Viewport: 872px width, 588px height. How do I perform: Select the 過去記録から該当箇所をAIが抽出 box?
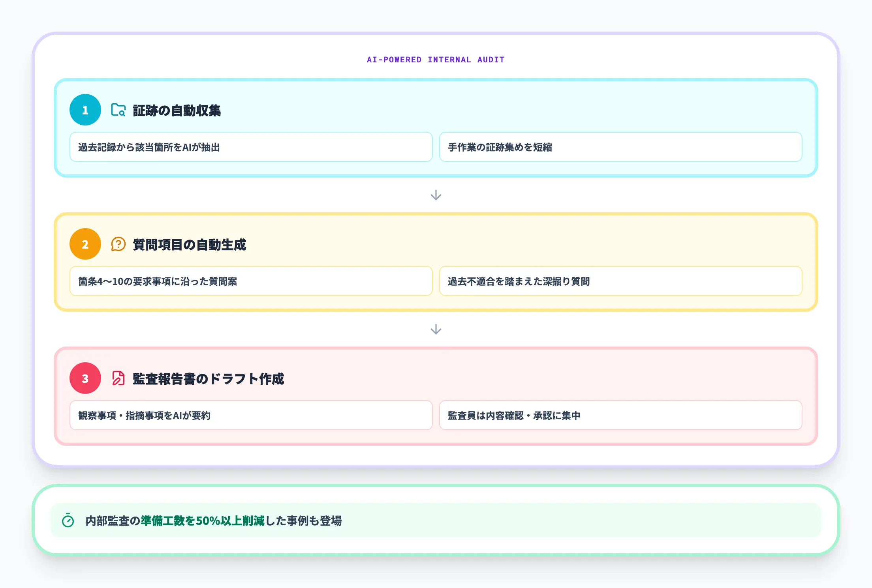coord(251,147)
